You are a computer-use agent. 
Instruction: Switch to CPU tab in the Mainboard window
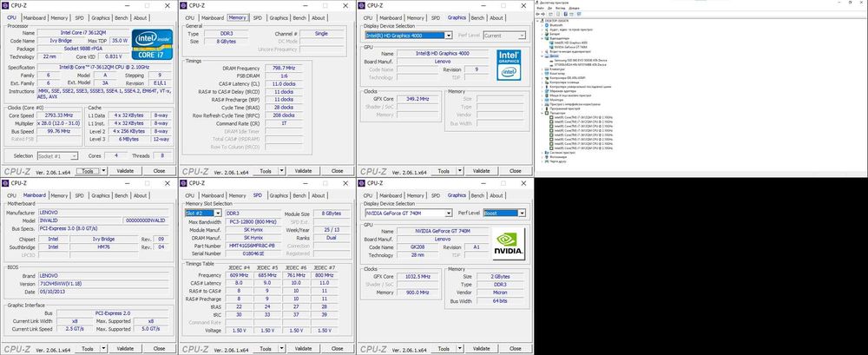(11, 195)
